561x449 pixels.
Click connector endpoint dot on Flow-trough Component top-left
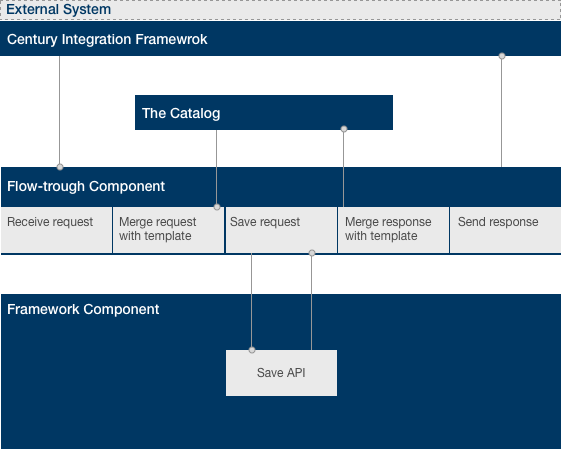(60, 167)
